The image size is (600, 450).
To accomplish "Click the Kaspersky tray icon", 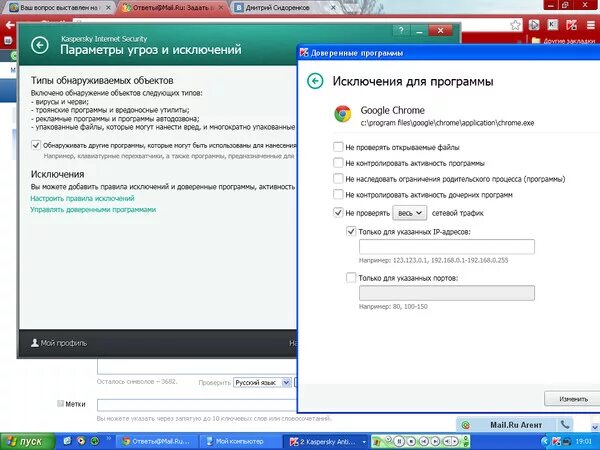I will tap(556, 442).
